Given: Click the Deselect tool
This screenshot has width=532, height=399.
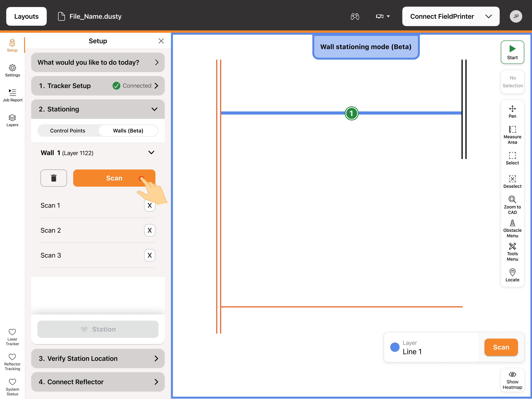Looking at the screenshot, I should click(512, 182).
